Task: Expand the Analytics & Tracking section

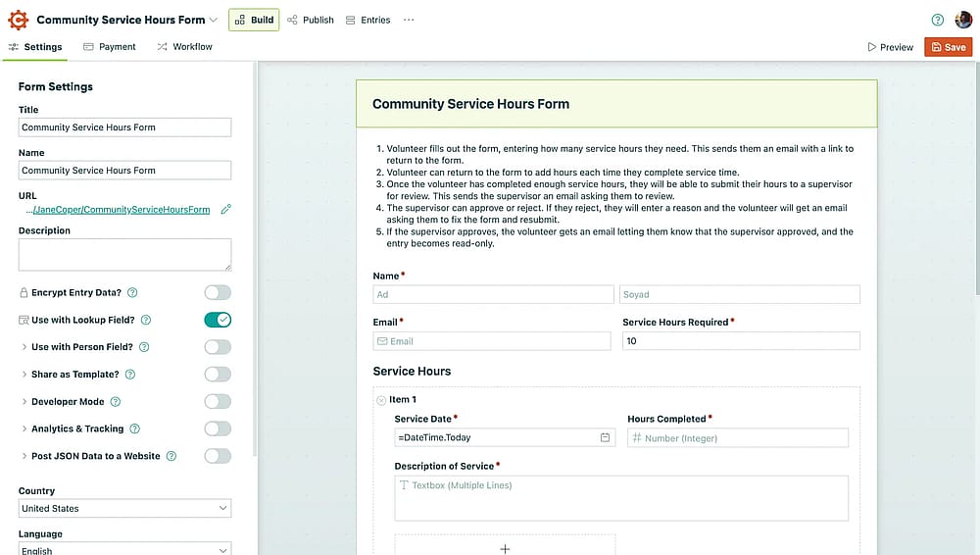Action: (x=24, y=429)
